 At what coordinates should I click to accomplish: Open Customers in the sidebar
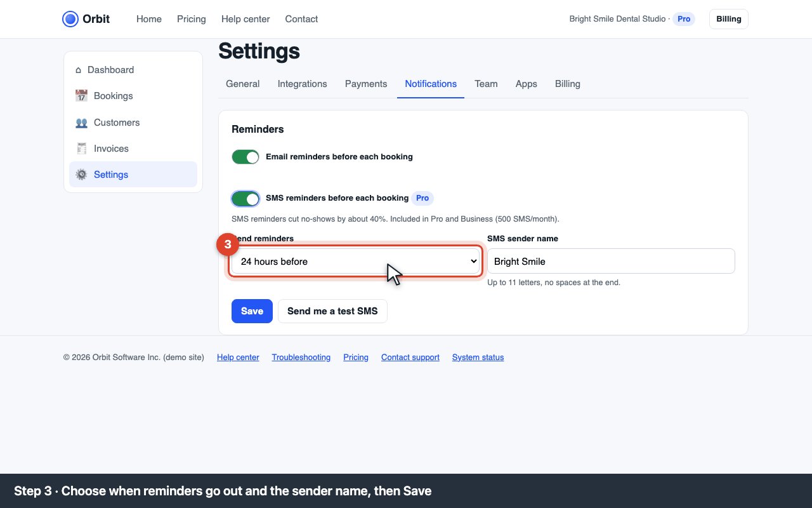click(x=133, y=123)
